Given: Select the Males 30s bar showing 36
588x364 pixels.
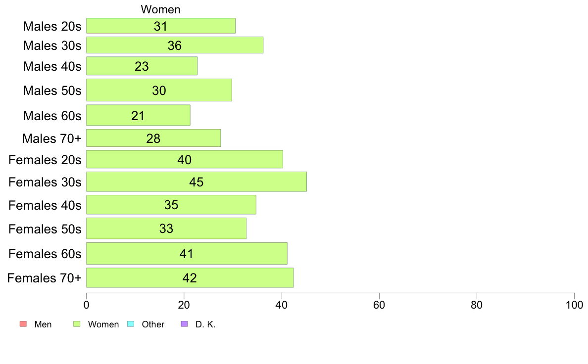Looking at the screenshot, I should pos(175,45).
